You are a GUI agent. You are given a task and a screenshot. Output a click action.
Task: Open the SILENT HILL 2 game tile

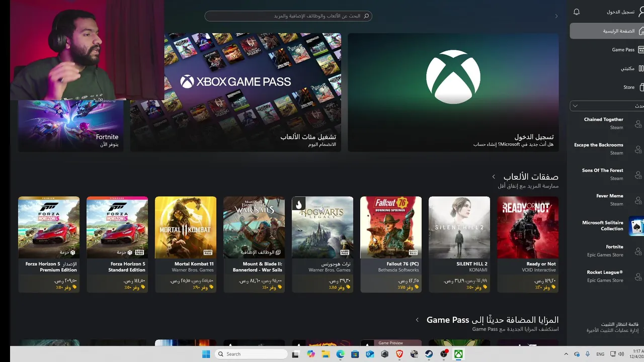(x=459, y=244)
